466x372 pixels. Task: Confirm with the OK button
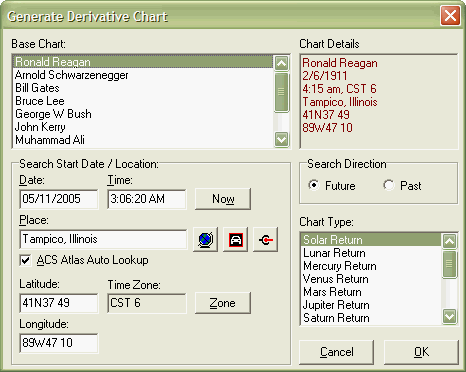[421, 352]
